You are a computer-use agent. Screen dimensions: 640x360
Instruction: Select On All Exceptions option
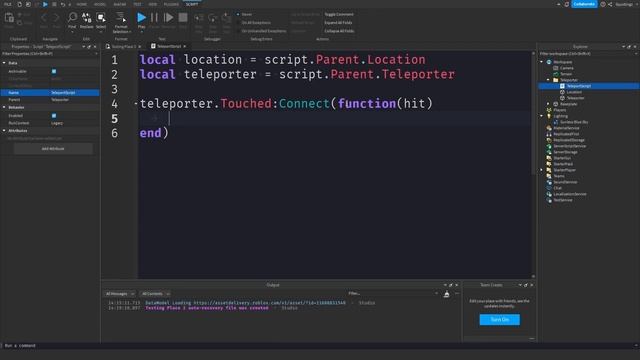pos(253,23)
